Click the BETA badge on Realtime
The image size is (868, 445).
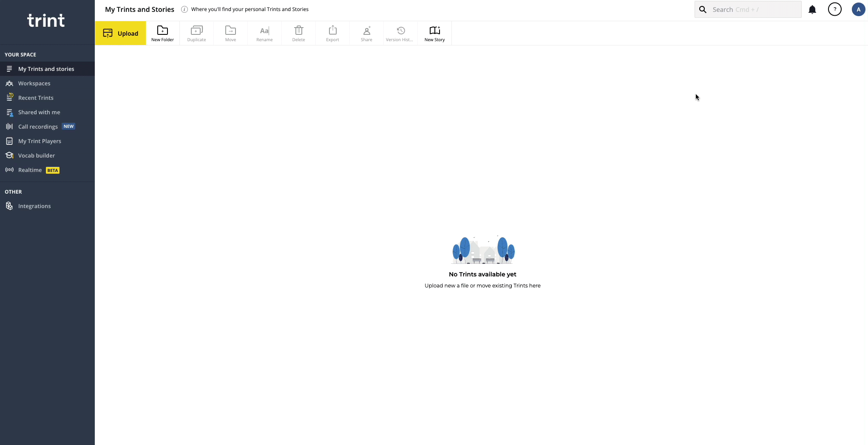click(53, 170)
